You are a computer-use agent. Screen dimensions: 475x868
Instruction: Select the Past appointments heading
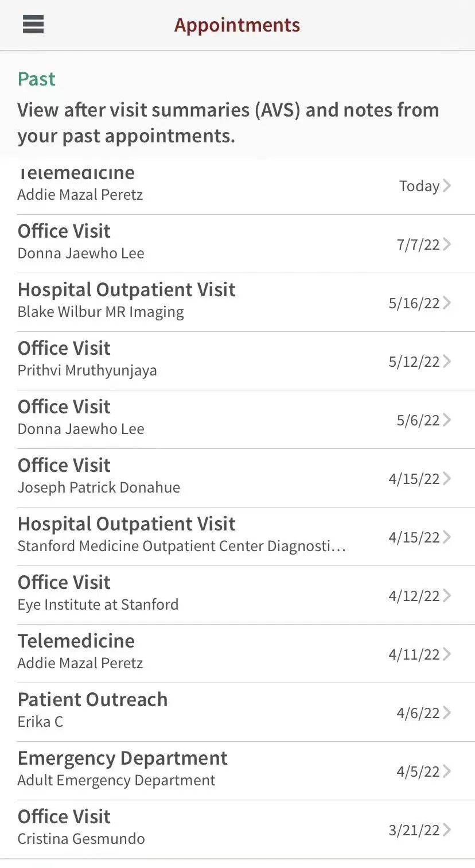37,79
